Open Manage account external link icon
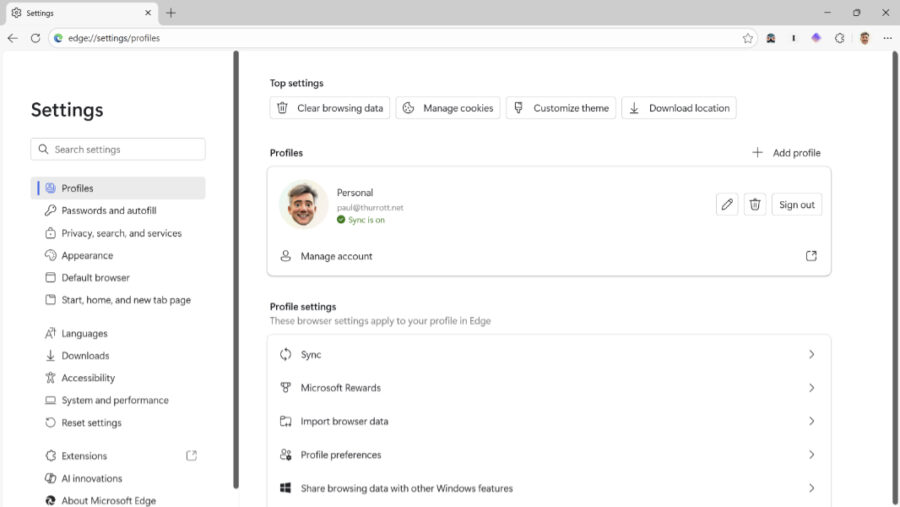This screenshot has width=900, height=507. tap(811, 256)
